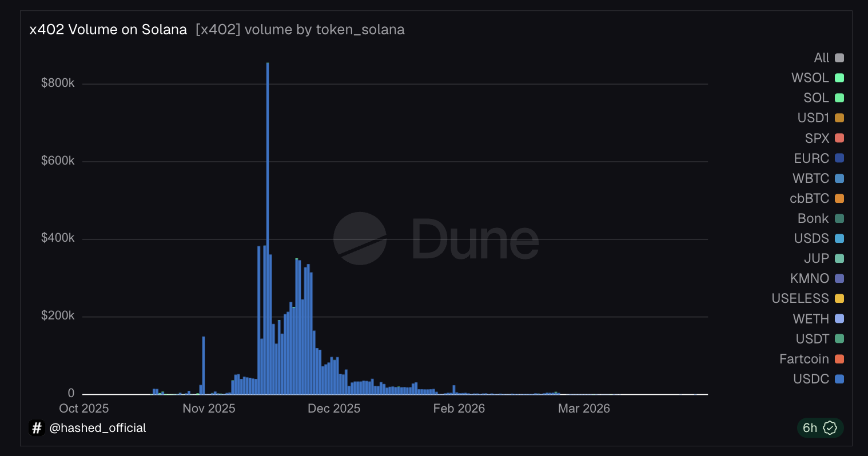Screen dimensions: 868x456
Task: Toggle the All legend entry
Action: pyautogui.click(x=829, y=58)
